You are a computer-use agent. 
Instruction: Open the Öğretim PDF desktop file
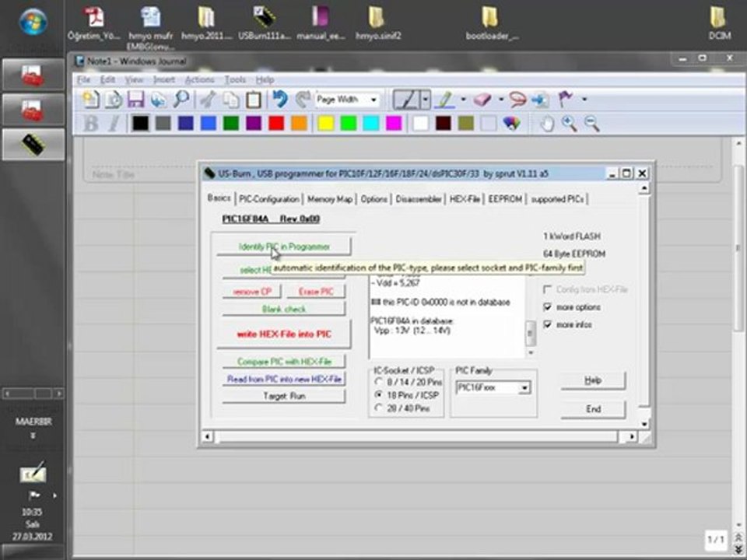tap(94, 23)
